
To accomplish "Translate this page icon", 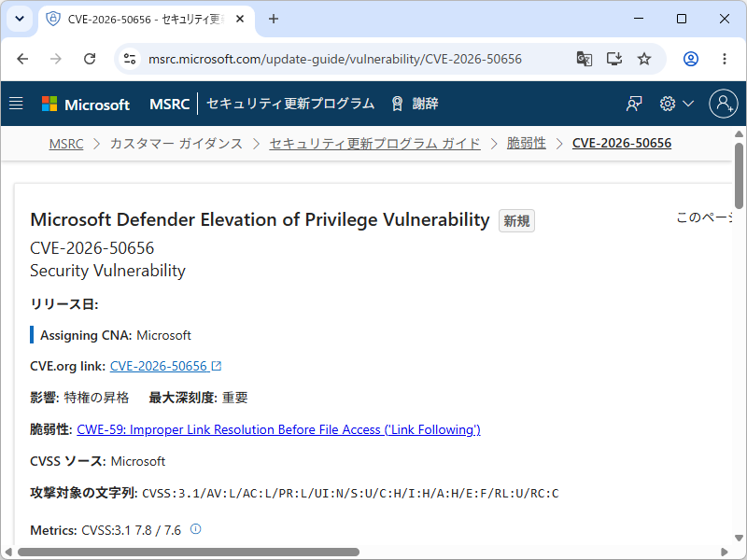I will [585, 59].
